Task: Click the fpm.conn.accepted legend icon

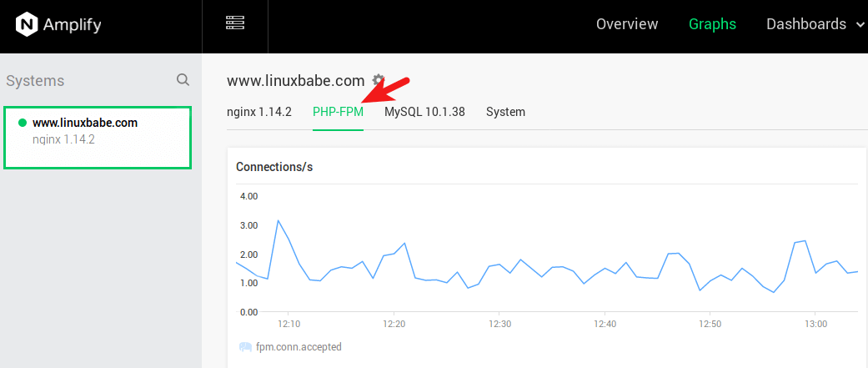Action: click(x=245, y=347)
